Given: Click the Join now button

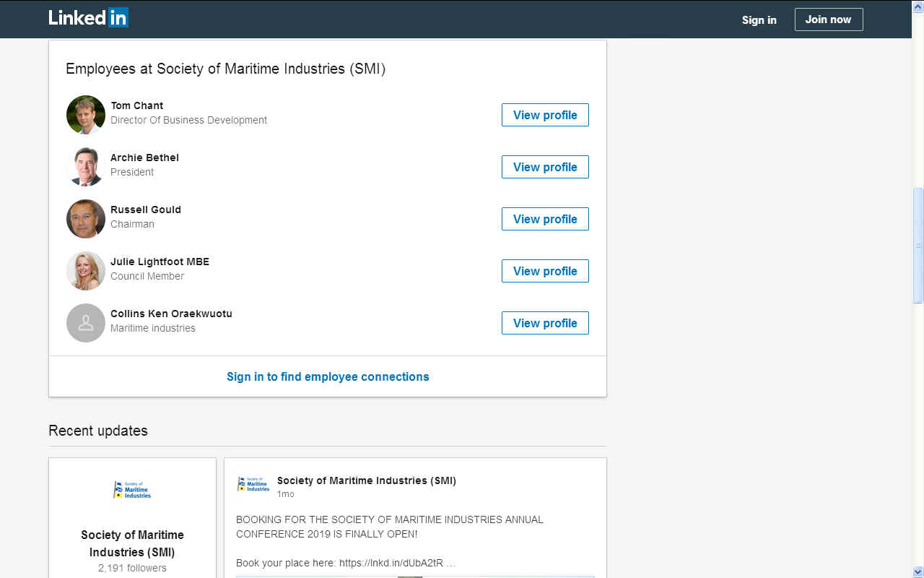Looking at the screenshot, I should (829, 20).
